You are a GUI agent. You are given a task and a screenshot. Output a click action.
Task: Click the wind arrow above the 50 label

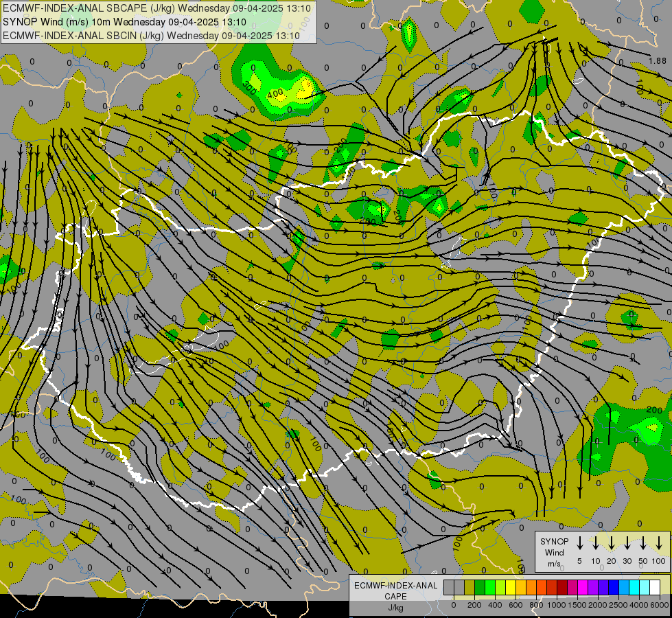point(643,543)
